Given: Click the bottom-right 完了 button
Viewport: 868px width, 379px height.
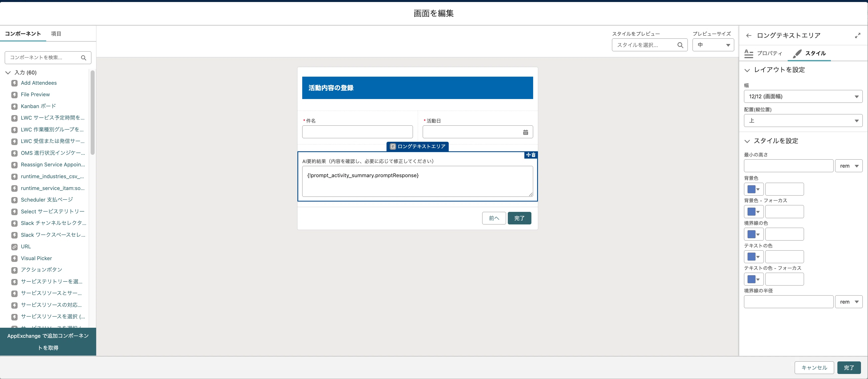Looking at the screenshot, I should pyautogui.click(x=849, y=367).
